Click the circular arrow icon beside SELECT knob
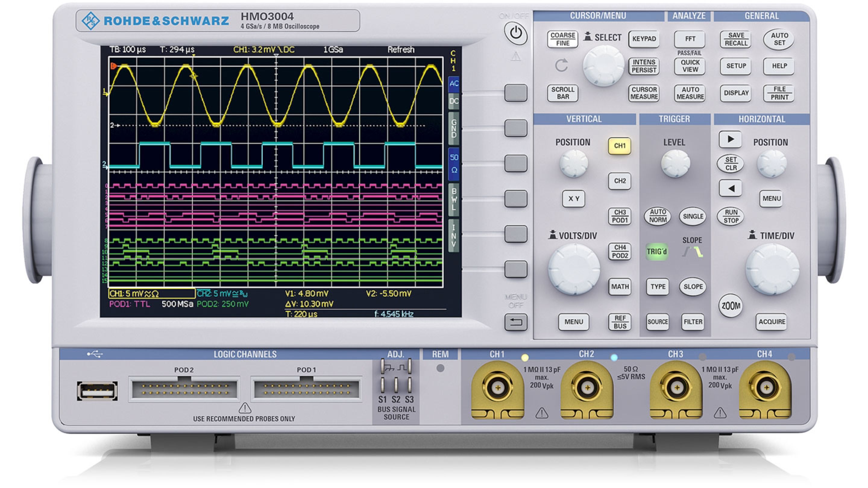868x488 pixels. tap(561, 65)
